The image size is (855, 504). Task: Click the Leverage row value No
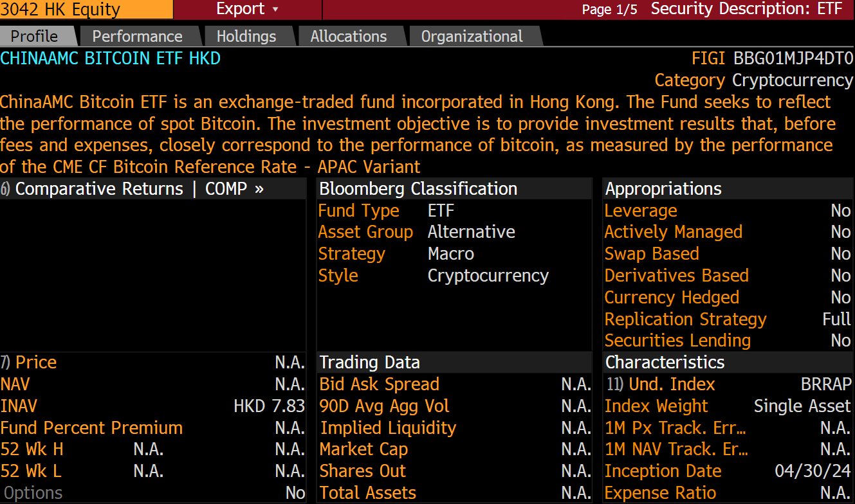pyautogui.click(x=841, y=211)
